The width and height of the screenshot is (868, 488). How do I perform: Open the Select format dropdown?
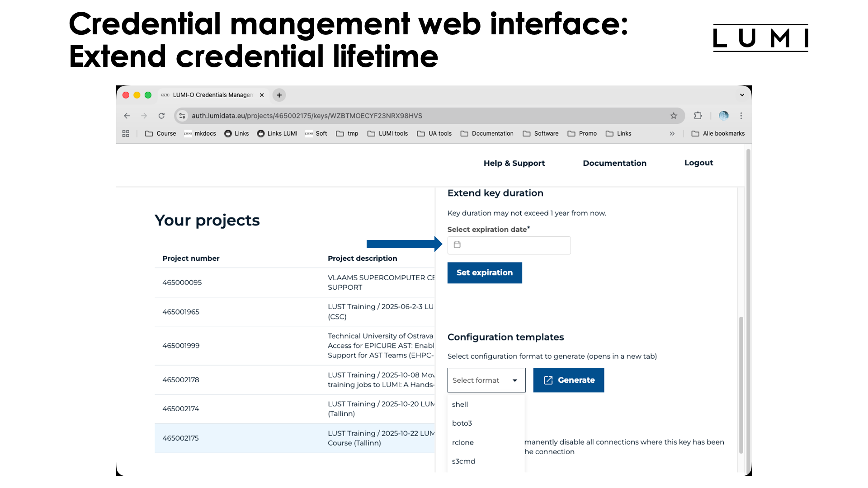coord(486,380)
